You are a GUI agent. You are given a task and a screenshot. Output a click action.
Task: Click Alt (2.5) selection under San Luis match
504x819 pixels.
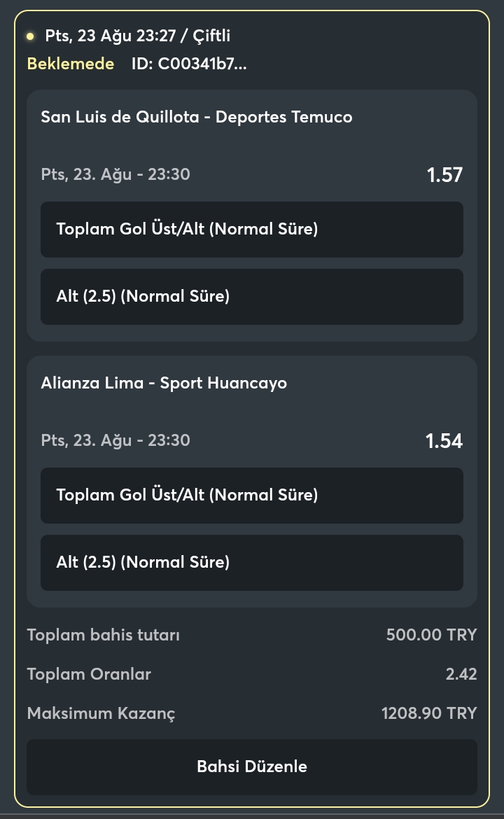click(x=252, y=297)
